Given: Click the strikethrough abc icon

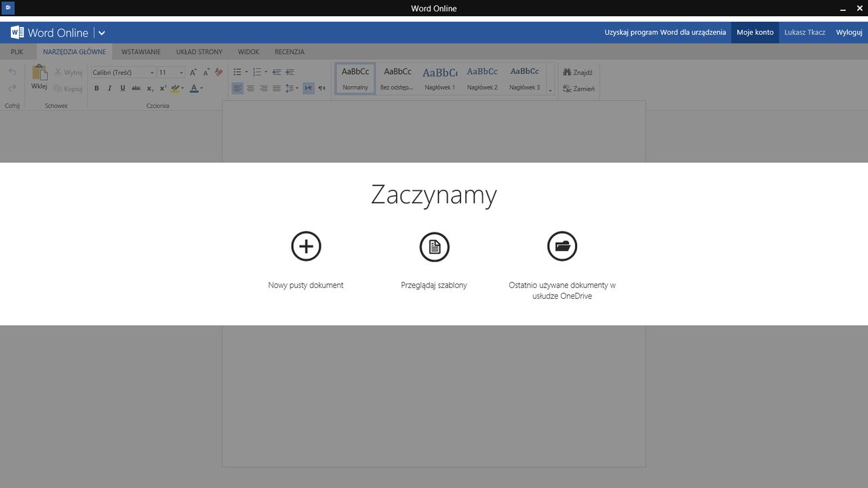Looking at the screenshot, I should click(136, 88).
